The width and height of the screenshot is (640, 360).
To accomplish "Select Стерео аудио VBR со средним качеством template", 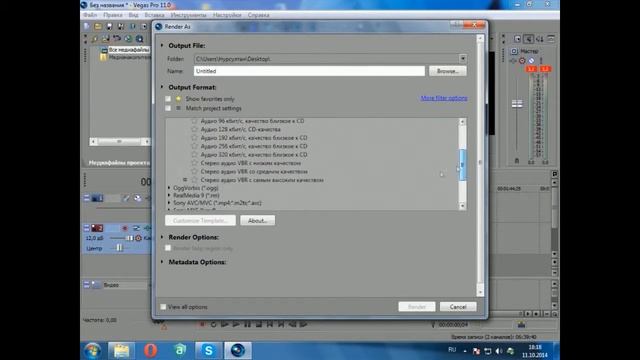I will [254, 171].
